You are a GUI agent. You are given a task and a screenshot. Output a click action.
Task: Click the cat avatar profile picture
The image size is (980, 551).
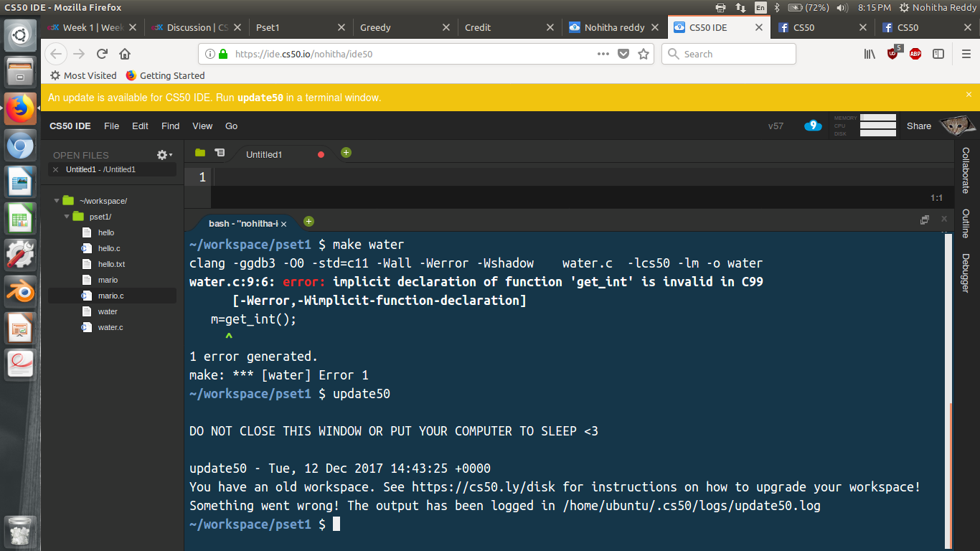958,126
